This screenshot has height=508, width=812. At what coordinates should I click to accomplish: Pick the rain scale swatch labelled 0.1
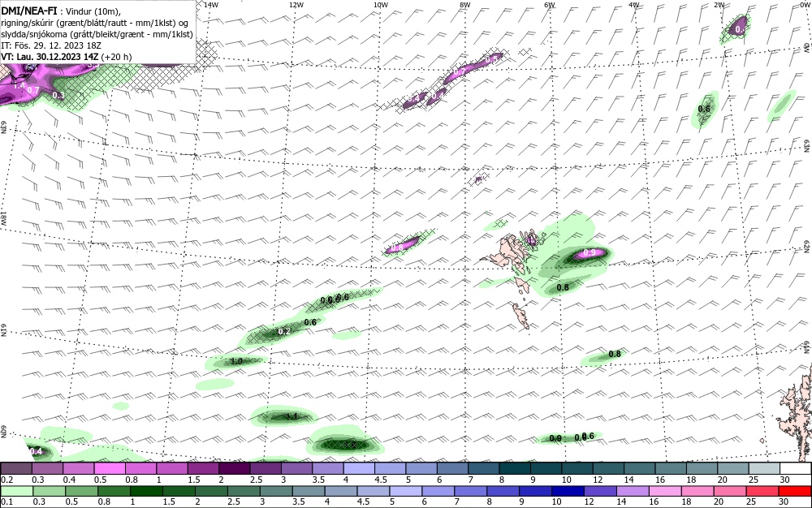click(16, 491)
